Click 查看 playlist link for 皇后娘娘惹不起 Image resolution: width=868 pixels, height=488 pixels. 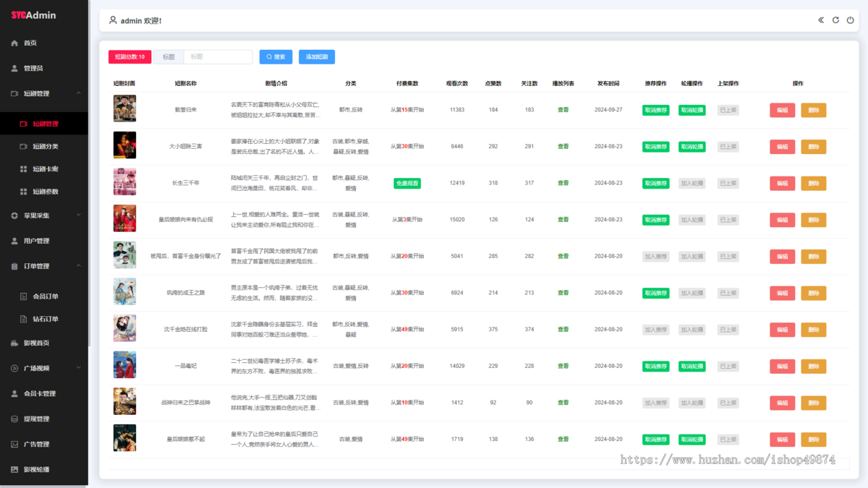(563, 439)
